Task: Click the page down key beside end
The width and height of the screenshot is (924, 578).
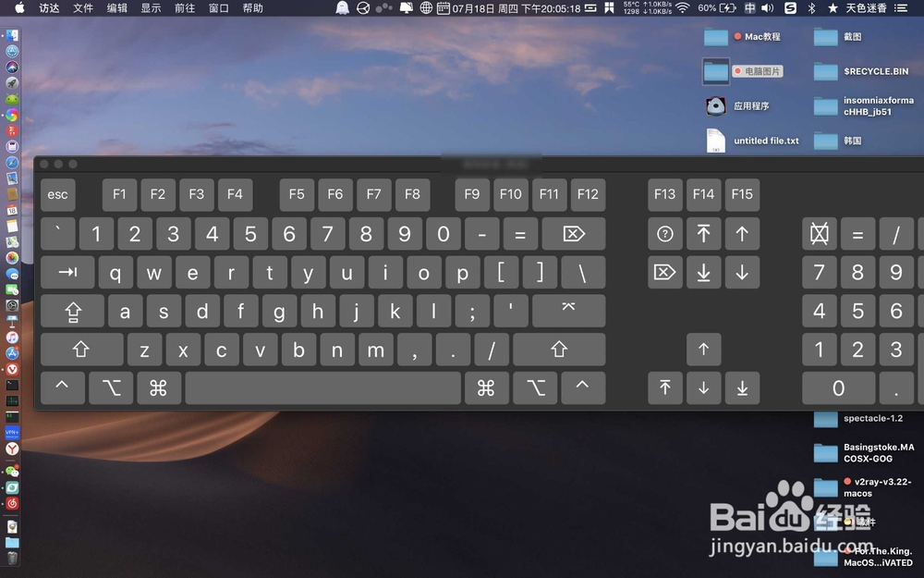Action: click(x=742, y=273)
